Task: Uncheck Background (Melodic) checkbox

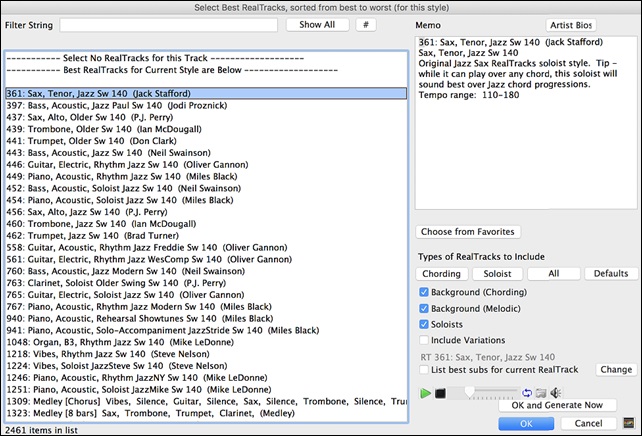Action: pos(424,309)
